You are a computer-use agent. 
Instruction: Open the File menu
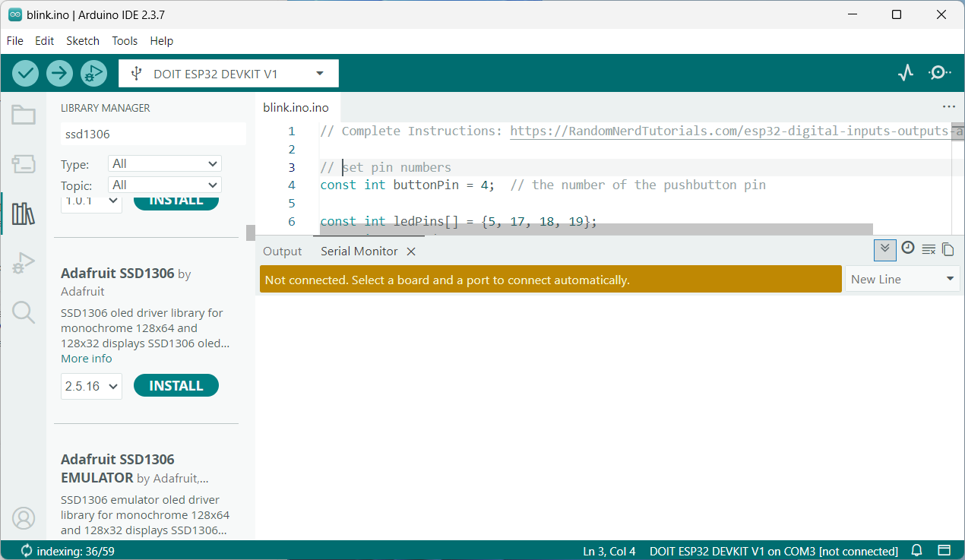[14, 41]
